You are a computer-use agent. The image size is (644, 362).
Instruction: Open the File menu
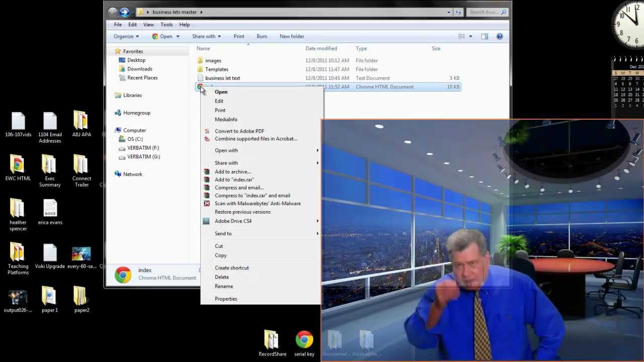(118, 25)
